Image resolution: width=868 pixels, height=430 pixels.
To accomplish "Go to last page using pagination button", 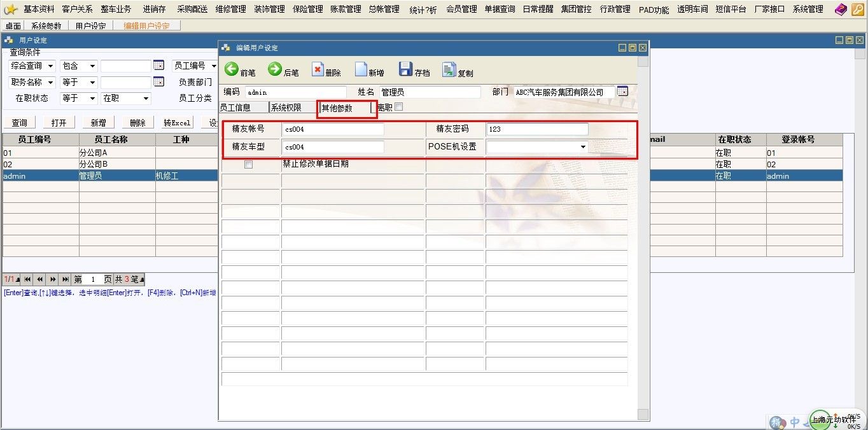I will pyautogui.click(x=66, y=279).
